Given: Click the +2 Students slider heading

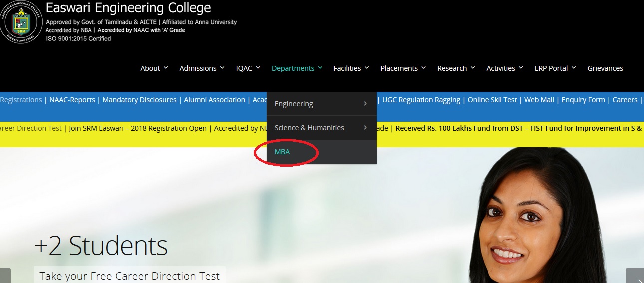Looking at the screenshot, I should tap(101, 245).
